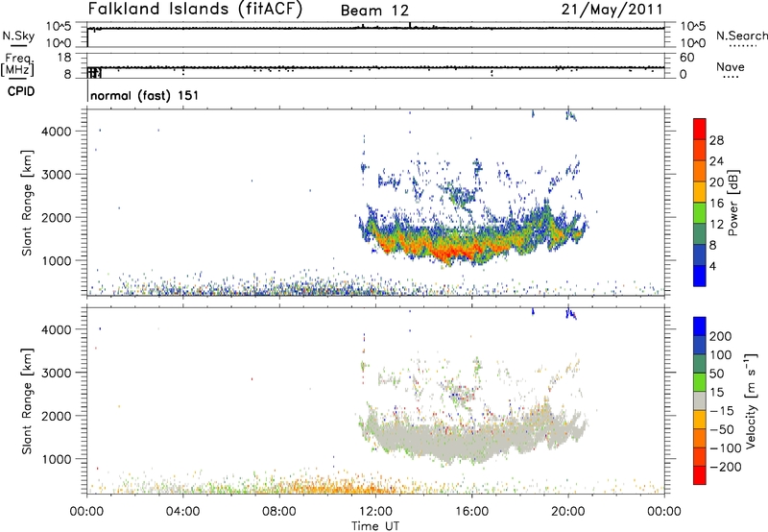Click the "Velocity [m s-1]" colorbar title
768x532 pixels.
751,400
